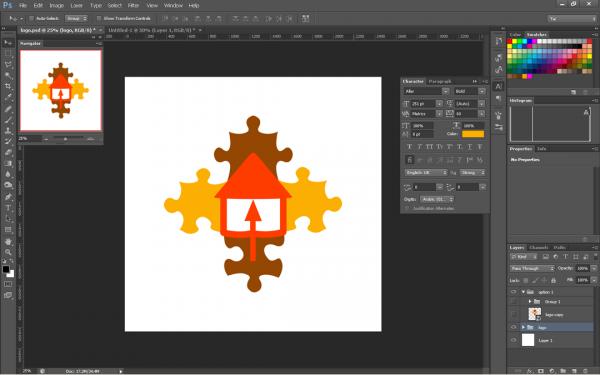The height and width of the screenshot is (375, 600).
Task: Open the anti-aliasing Strong dropdown
Action: (473, 173)
